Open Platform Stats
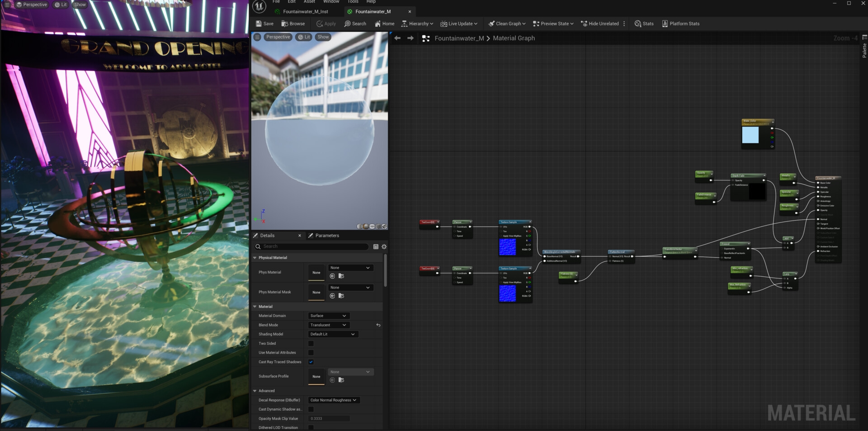The image size is (868, 431). pyautogui.click(x=680, y=24)
